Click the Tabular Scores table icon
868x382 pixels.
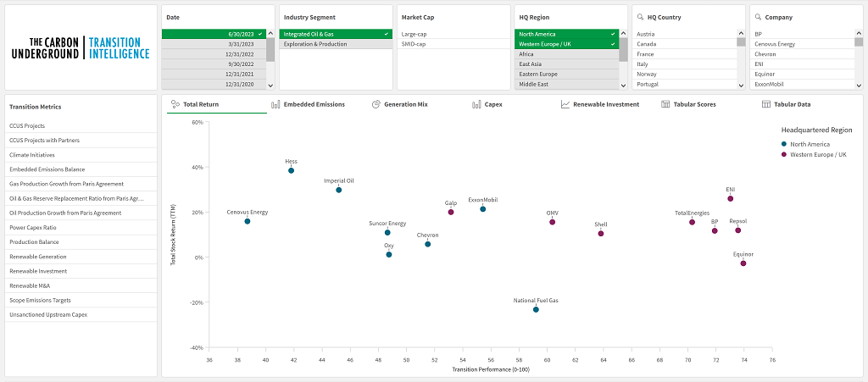665,104
